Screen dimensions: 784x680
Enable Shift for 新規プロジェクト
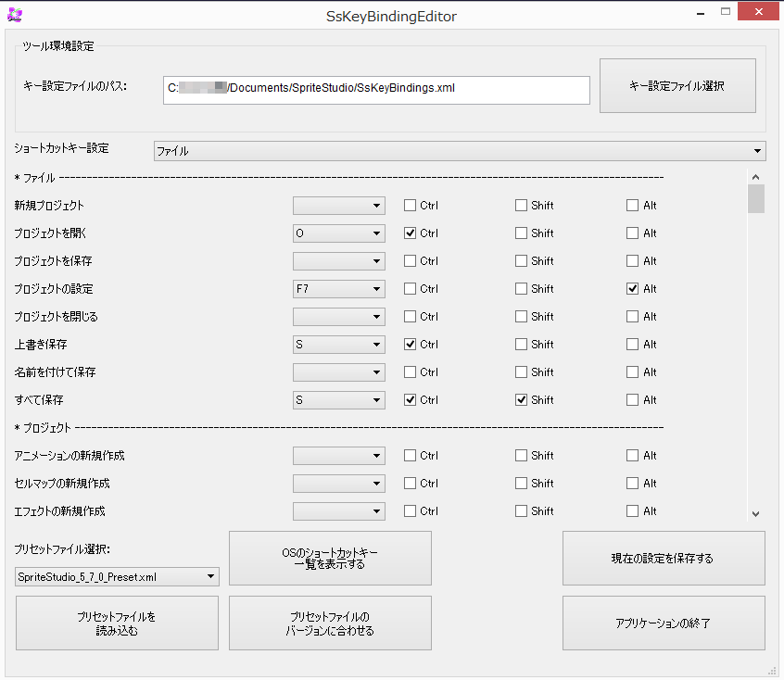521,206
